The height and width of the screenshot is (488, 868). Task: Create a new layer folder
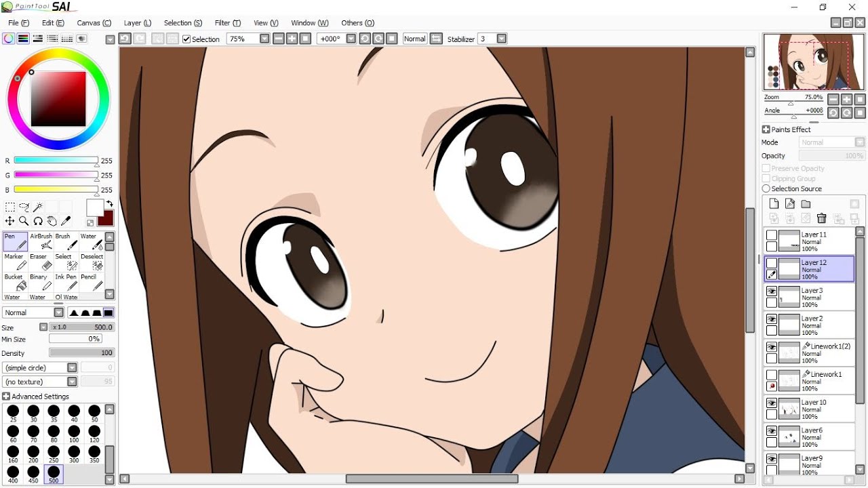tap(806, 204)
